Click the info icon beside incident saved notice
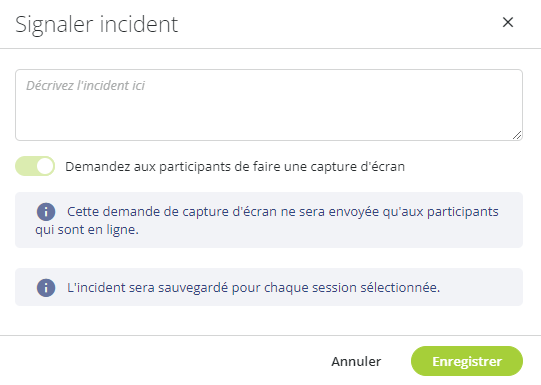Image resolution: width=541 pixels, height=385 pixels. pyautogui.click(x=46, y=287)
